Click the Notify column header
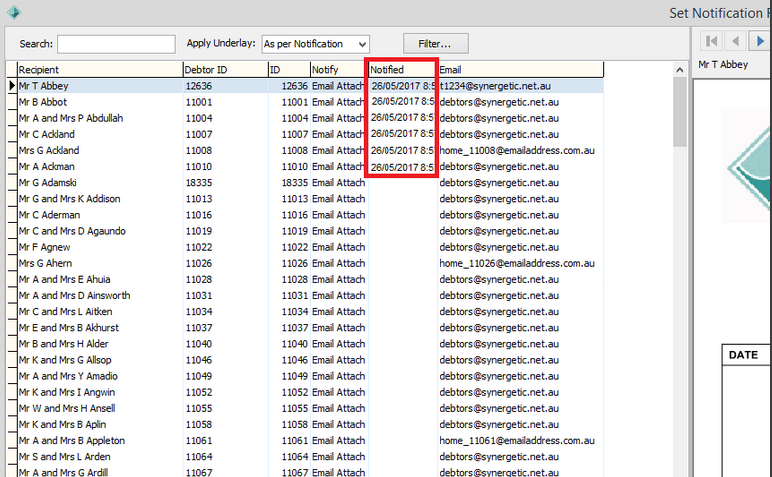This screenshot has height=477, width=772. click(337, 70)
